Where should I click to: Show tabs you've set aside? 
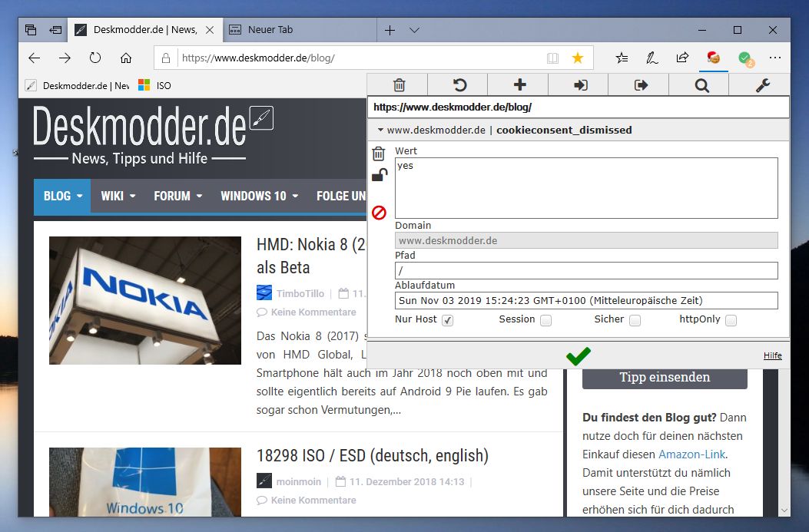[31, 30]
